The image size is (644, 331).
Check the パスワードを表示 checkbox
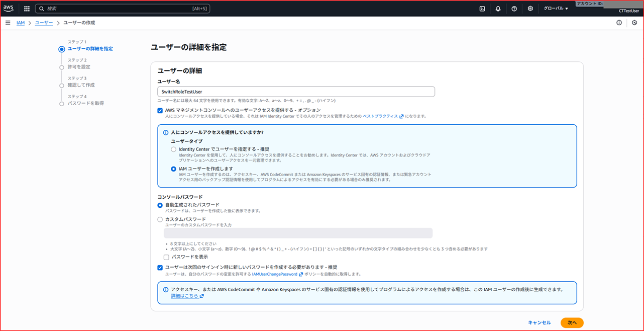pos(166,257)
